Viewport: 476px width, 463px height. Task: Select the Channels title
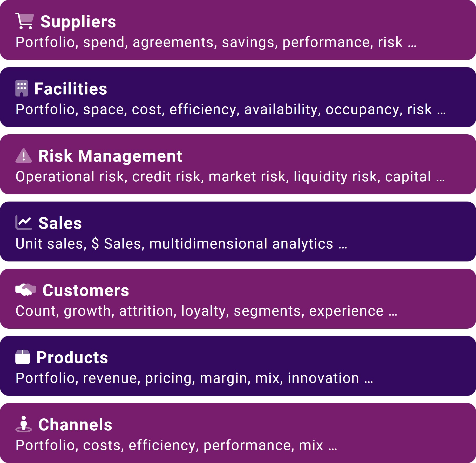pos(75,425)
